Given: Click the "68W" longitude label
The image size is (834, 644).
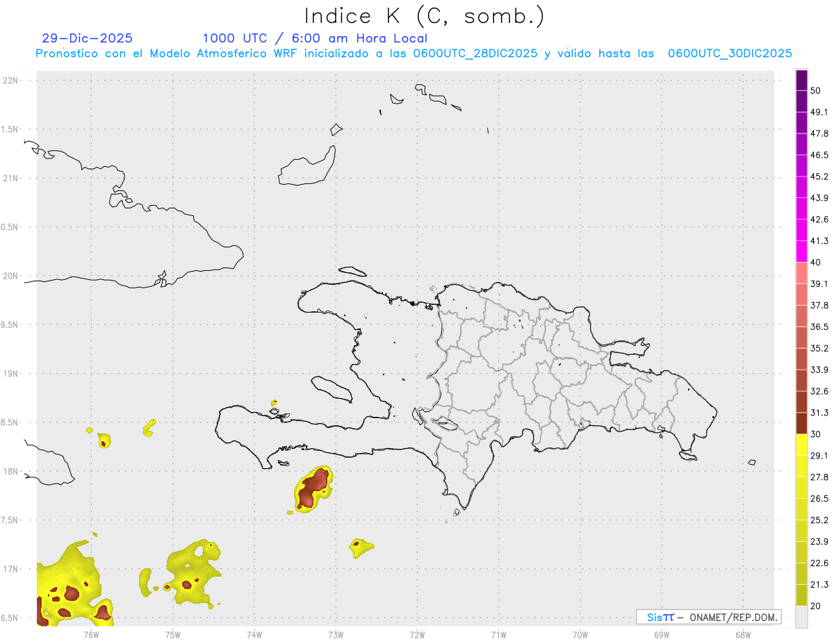Looking at the screenshot, I should pyautogui.click(x=742, y=634).
